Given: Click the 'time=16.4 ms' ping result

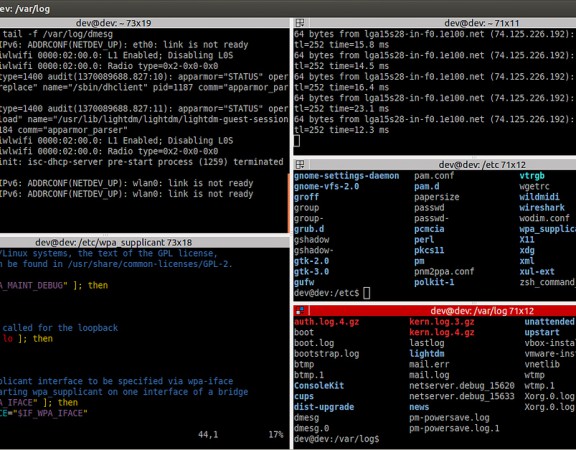Looking at the screenshot, I should (359, 87).
